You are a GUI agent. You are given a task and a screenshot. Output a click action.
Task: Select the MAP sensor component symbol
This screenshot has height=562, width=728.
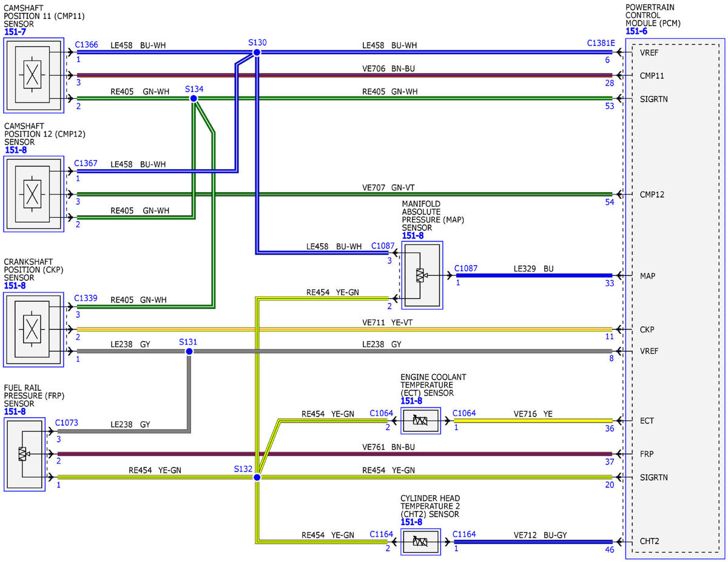tap(422, 275)
